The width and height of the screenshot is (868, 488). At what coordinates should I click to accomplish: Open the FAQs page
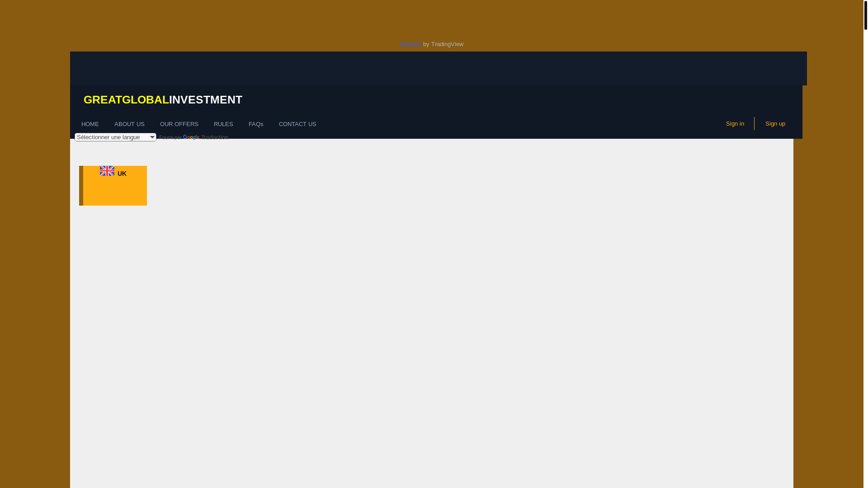(x=256, y=124)
